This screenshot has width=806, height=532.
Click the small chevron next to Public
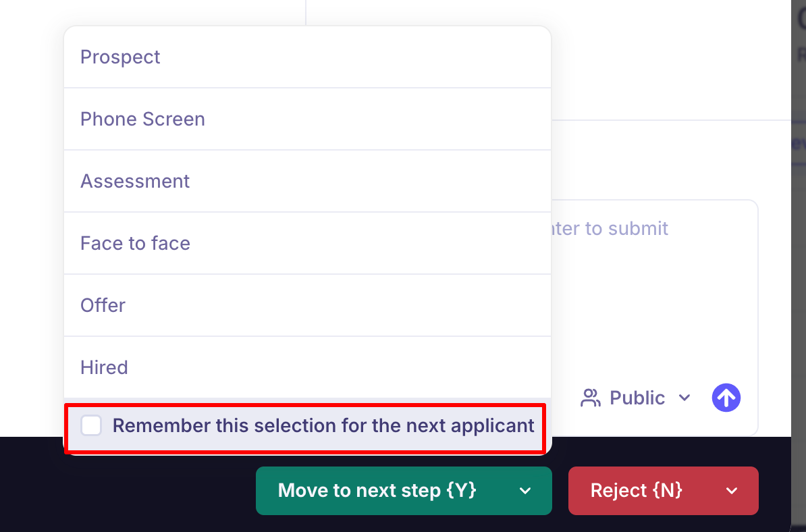(x=684, y=398)
